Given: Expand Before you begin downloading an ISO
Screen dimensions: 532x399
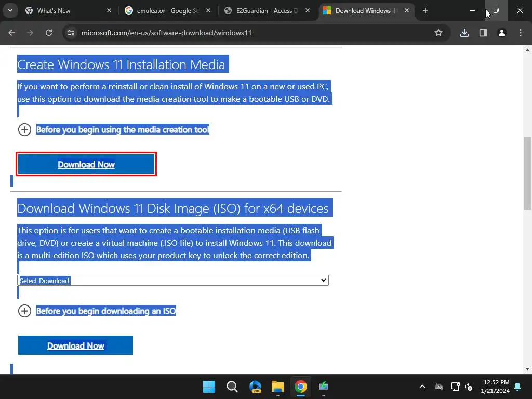Looking at the screenshot, I should tap(97, 311).
